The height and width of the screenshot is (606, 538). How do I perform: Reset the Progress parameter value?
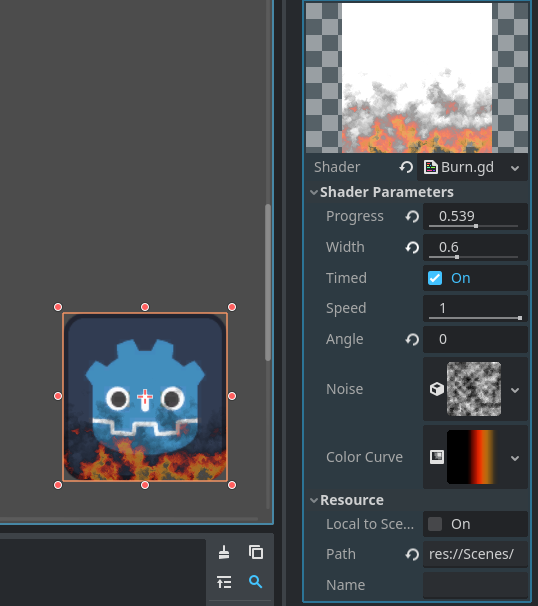(x=412, y=216)
